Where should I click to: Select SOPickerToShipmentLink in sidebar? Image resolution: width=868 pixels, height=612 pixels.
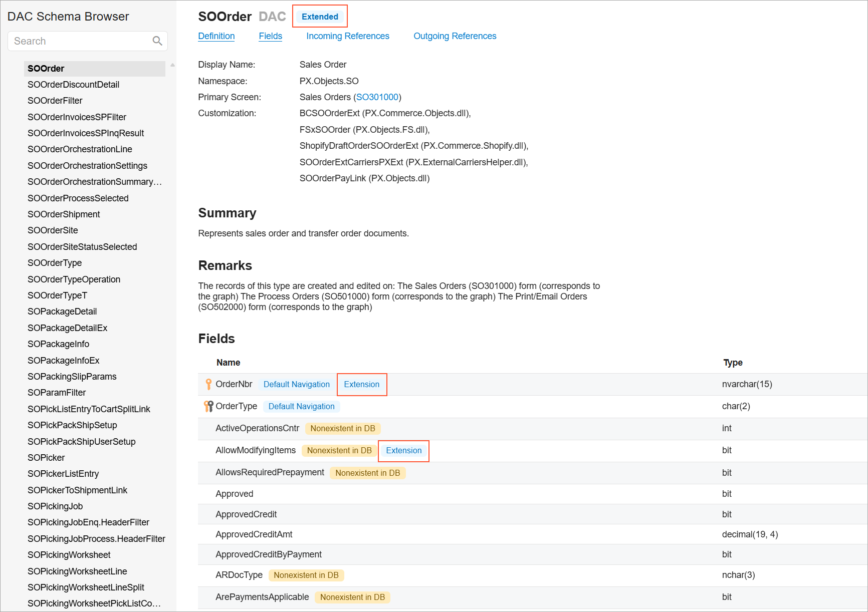(x=78, y=490)
